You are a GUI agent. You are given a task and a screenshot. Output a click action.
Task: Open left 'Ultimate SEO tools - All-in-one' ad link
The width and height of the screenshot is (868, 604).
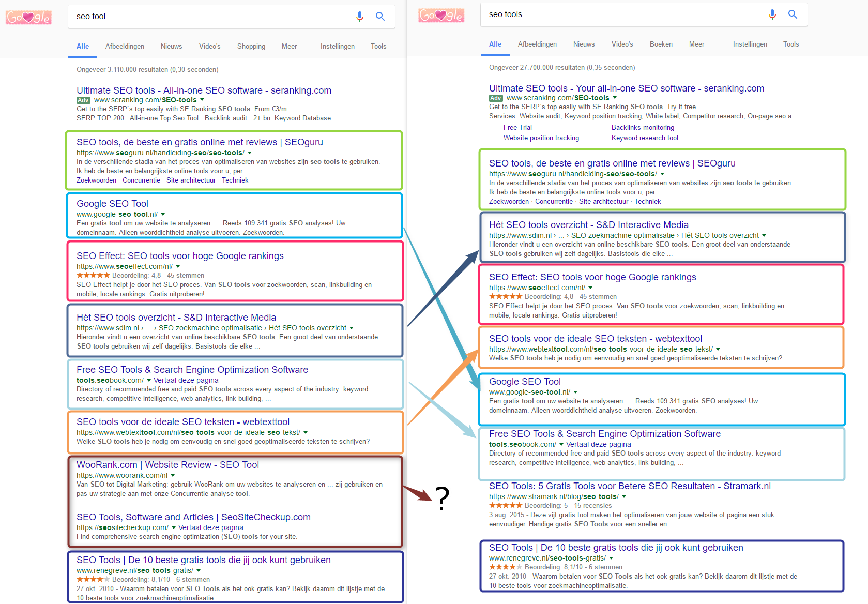(x=204, y=90)
